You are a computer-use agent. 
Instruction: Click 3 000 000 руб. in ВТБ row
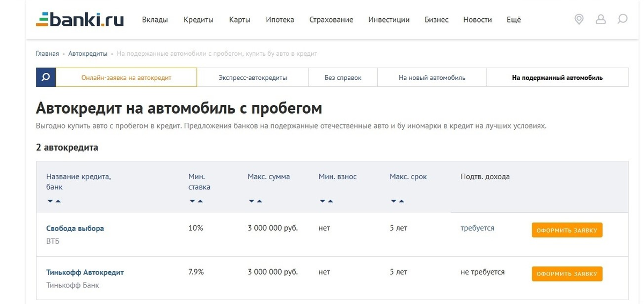coord(273,228)
